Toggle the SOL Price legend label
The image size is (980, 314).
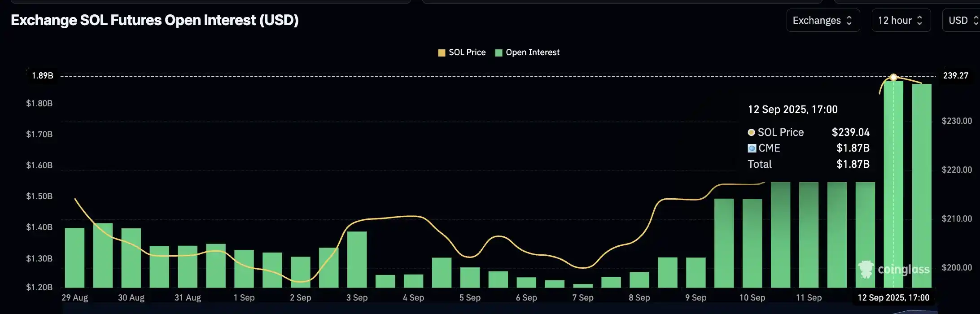click(467, 52)
